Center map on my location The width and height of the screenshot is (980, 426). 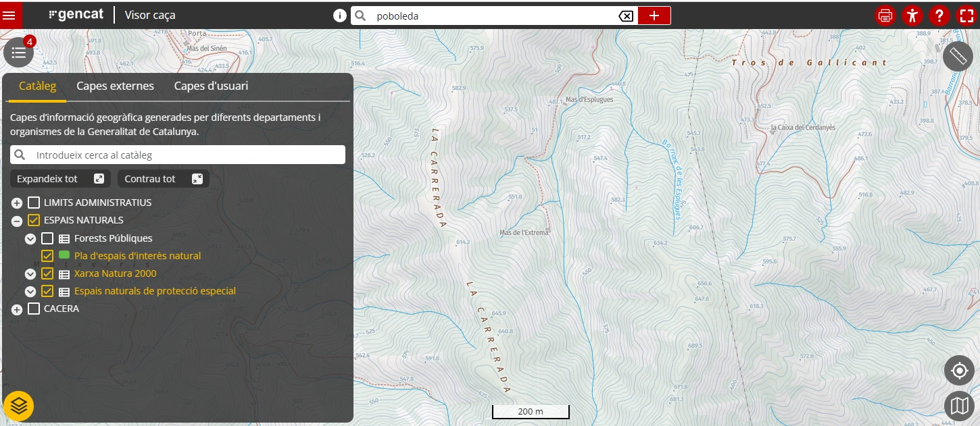point(959,371)
